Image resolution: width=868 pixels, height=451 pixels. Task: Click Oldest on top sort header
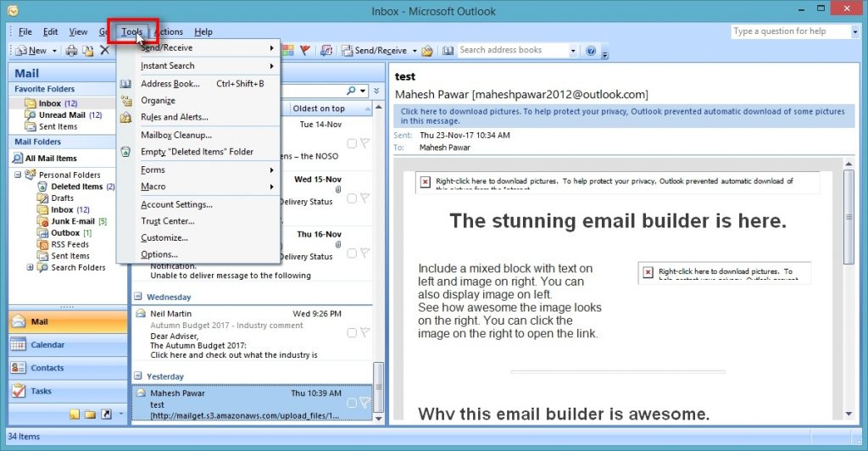[x=331, y=109]
